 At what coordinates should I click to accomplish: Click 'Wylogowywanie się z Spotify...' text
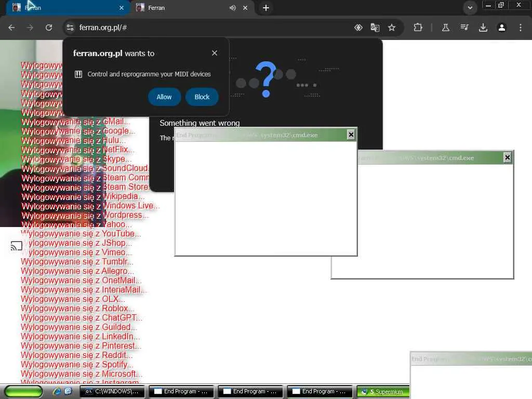[77, 364]
